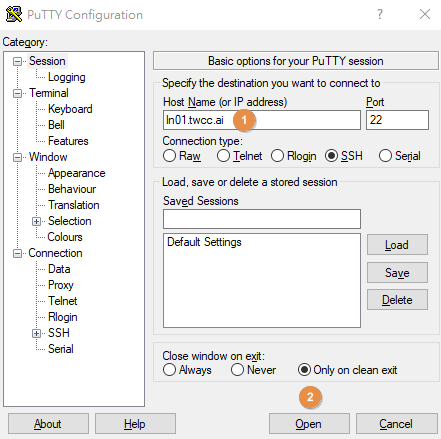Set close window on exit to Never
The height and width of the screenshot is (439, 441).
tap(237, 370)
